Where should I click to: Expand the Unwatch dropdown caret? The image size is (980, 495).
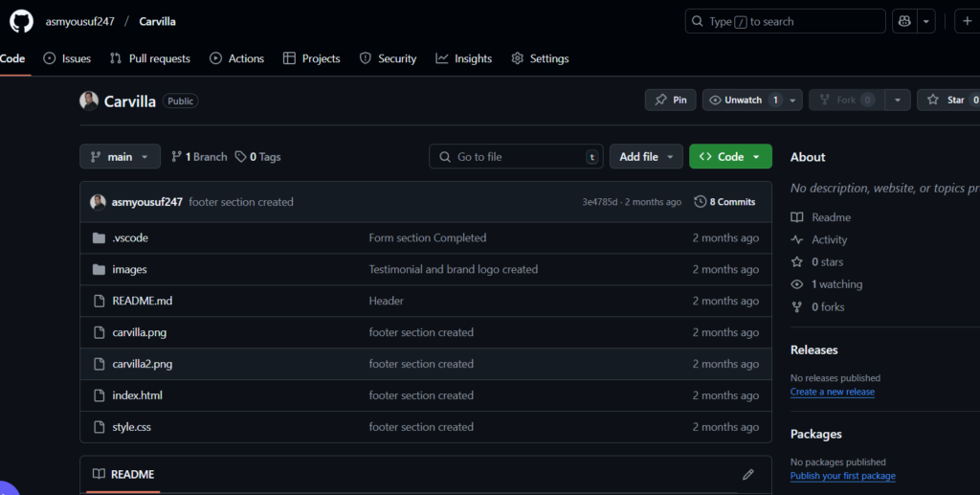tap(792, 100)
